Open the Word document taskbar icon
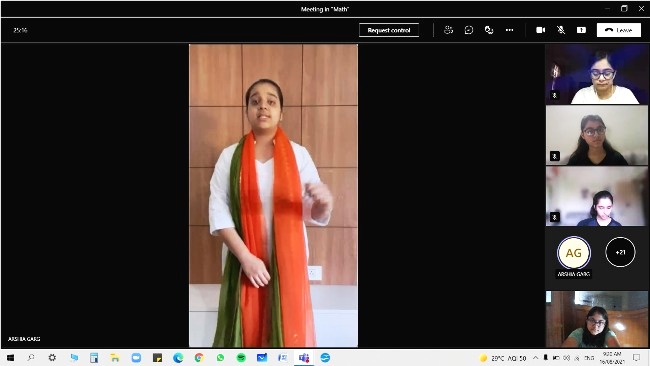650x366 pixels. pos(283,358)
